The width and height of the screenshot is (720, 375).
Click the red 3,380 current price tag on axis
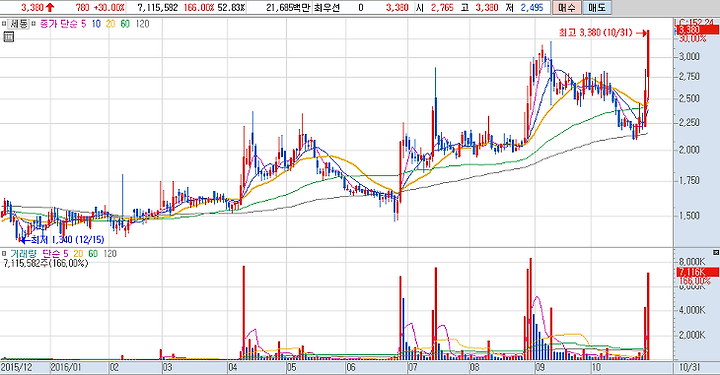click(x=697, y=30)
